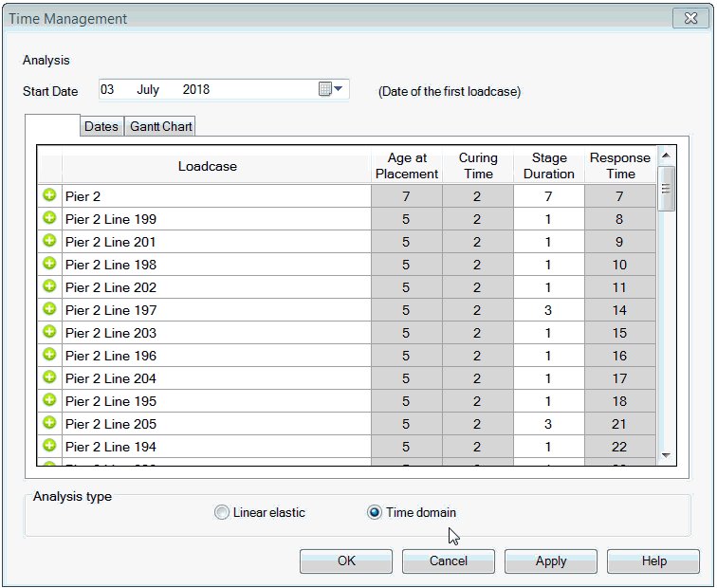The height and width of the screenshot is (588, 717).
Task: Close the Time Management dialog
Action: coord(687,18)
